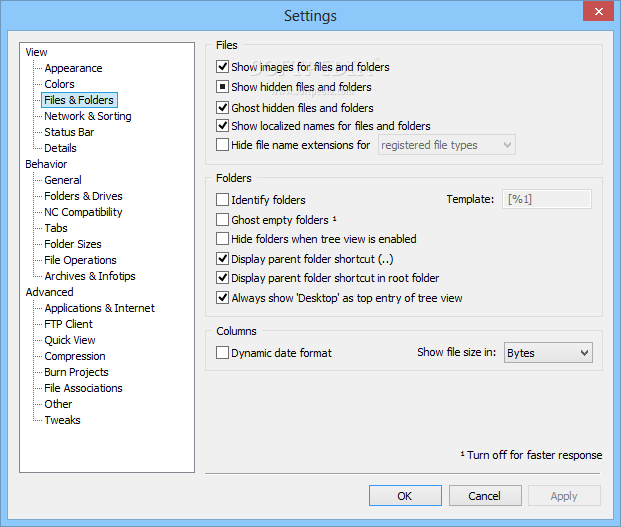
Task: Select the View category in tree
Action: pyautogui.click(x=36, y=52)
